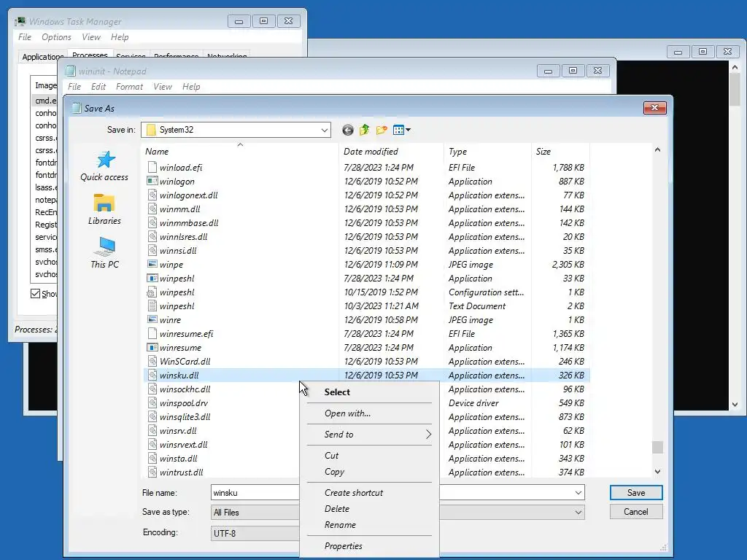Viewport: 747px width, 560px height.
Task: Toggle the Show processes checkbox in Task Manager
Action: (x=35, y=293)
